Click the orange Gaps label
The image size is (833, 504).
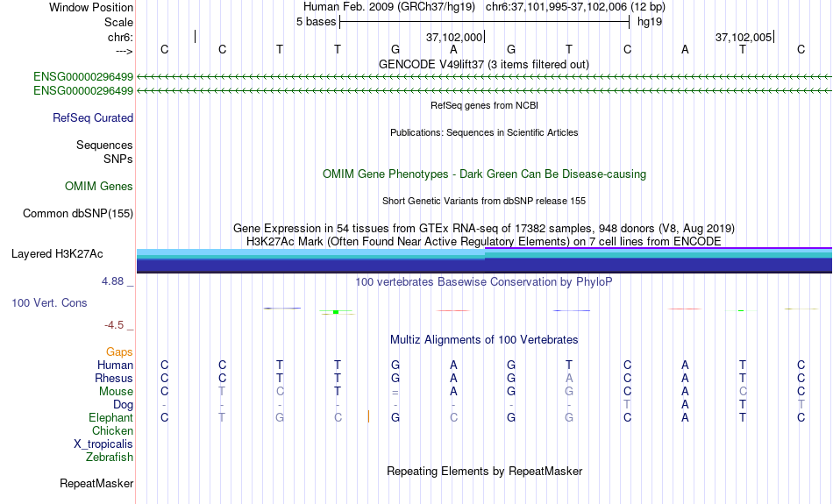tap(119, 352)
